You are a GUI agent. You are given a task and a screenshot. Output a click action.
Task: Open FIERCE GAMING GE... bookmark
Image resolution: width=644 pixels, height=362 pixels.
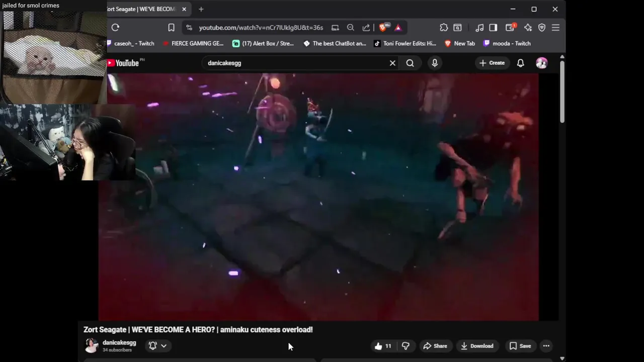(x=193, y=43)
